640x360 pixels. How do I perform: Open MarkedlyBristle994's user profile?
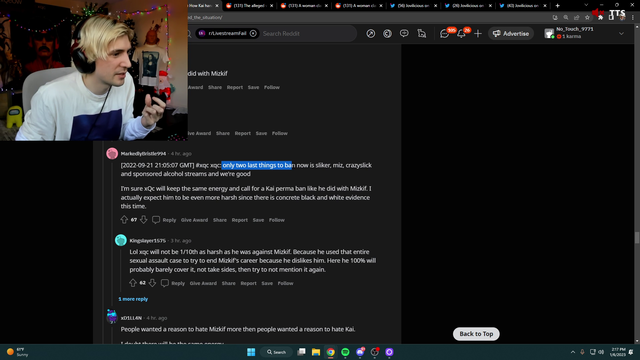143,154
